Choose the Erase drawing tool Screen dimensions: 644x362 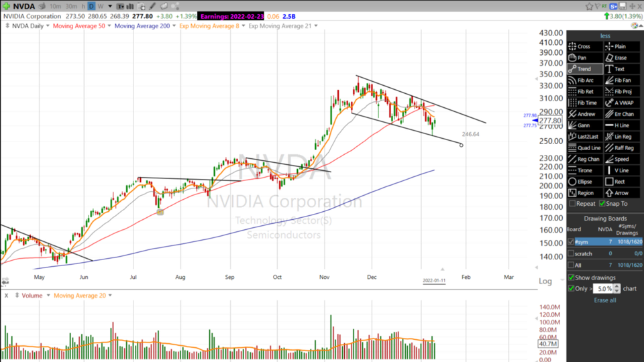coord(622,58)
